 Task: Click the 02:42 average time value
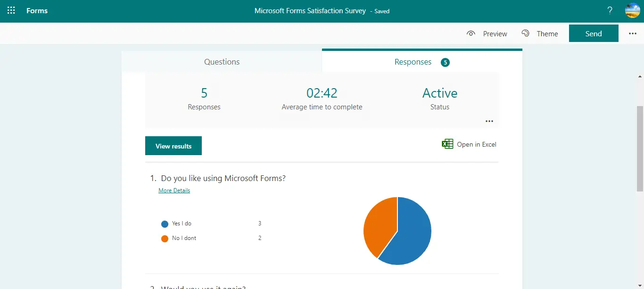click(x=322, y=93)
